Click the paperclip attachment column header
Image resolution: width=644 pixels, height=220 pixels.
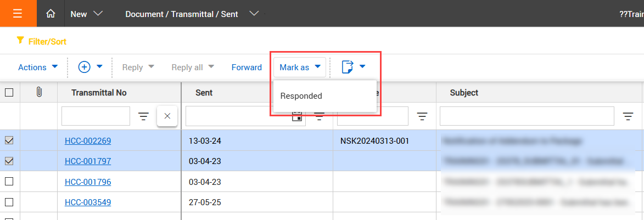point(38,93)
